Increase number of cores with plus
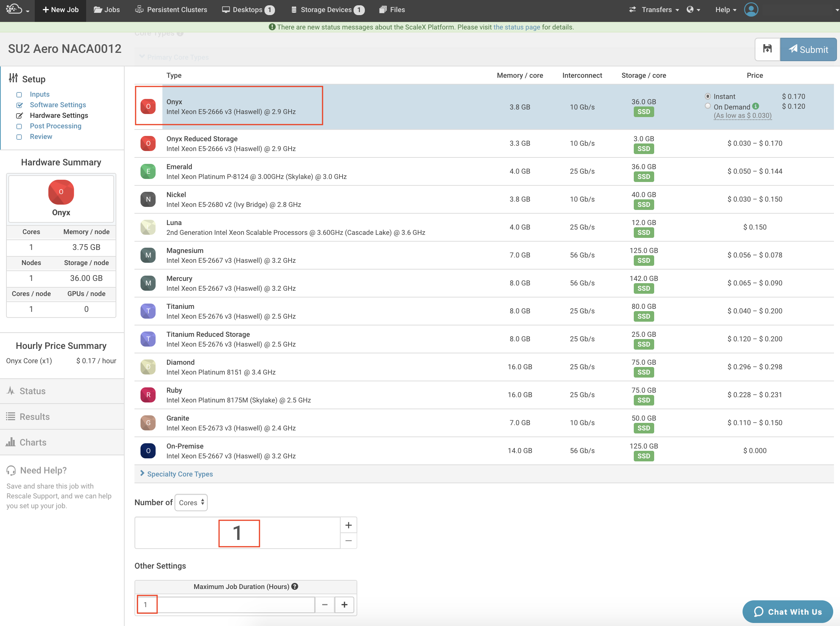 pos(348,525)
